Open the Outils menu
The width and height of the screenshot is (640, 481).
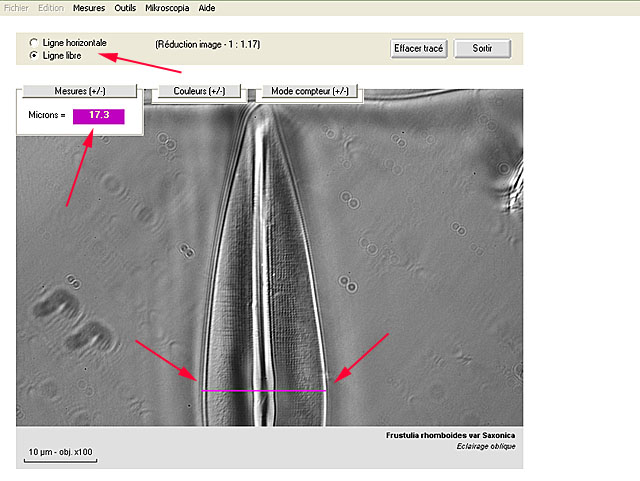coord(125,8)
